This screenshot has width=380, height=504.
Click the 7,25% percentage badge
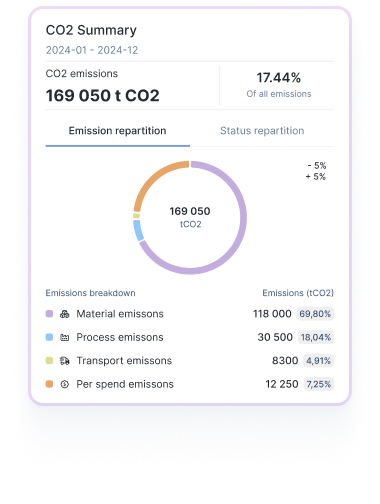[x=318, y=384]
